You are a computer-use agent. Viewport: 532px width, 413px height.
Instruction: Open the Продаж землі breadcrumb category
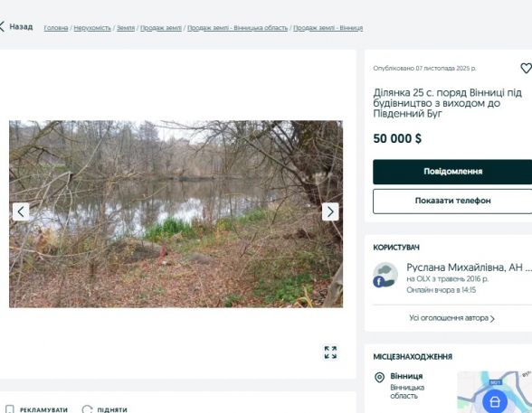click(161, 28)
